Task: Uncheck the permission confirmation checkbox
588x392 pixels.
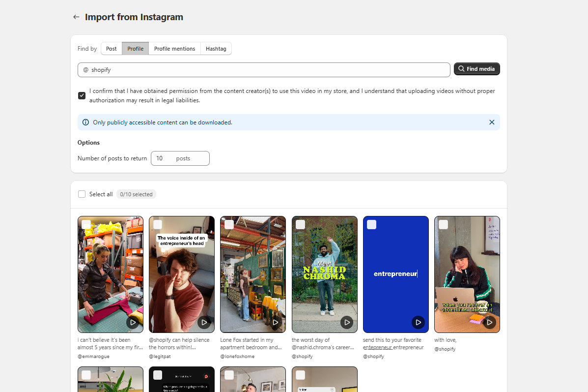Action: pos(82,96)
